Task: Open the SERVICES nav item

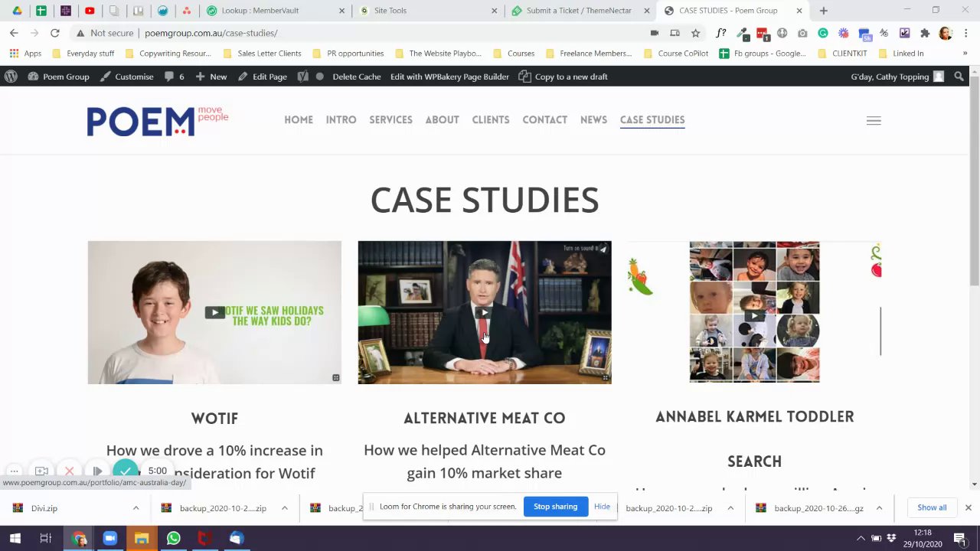Action: pos(390,120)
